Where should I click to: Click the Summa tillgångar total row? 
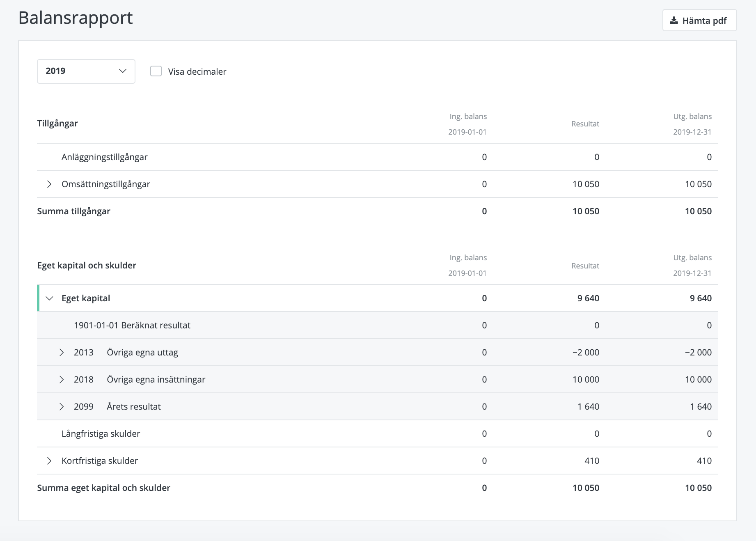(73, 211)
